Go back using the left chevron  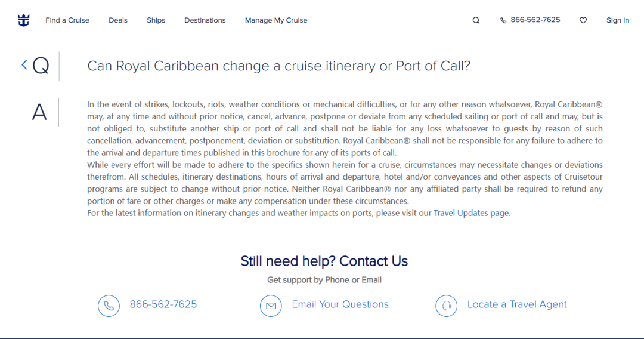point(24,64)
